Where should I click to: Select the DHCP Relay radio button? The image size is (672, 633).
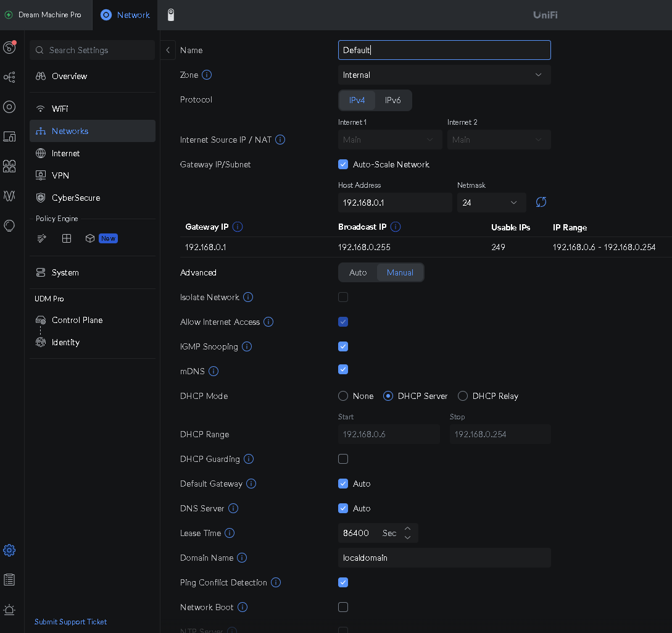pyautogui.click(x=463, y=396)
